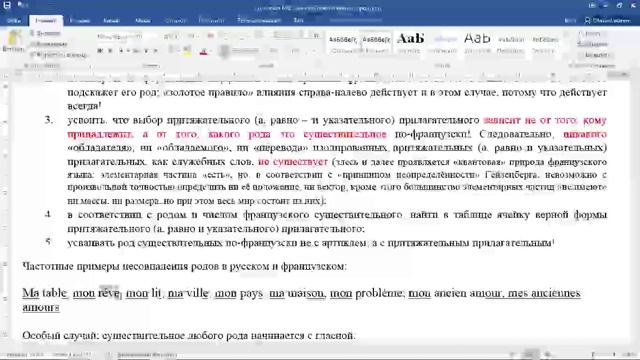Click the Replace command in Editing group
Image resolution: width=640 pixels, height=360 pixels.
pos(593,44)
